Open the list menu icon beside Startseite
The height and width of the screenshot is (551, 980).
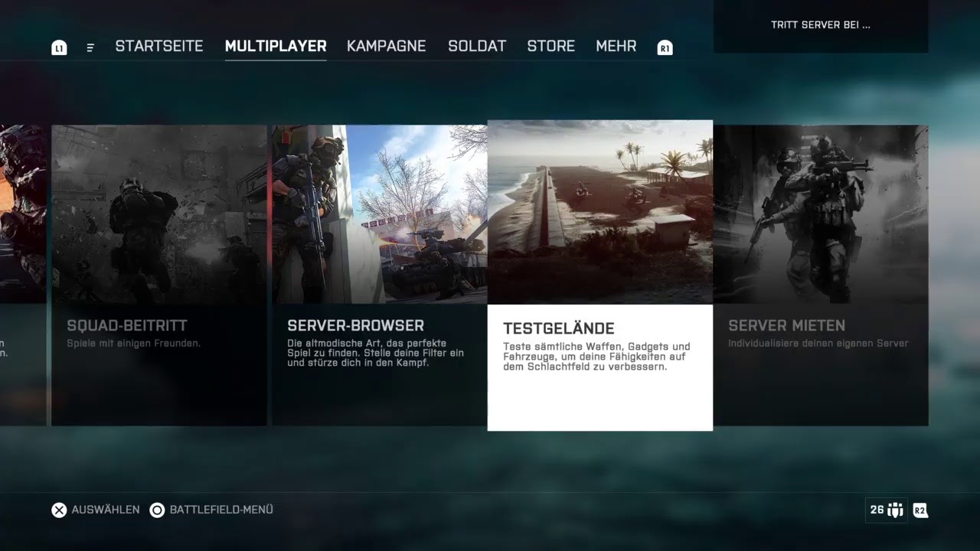pos(90,47)
